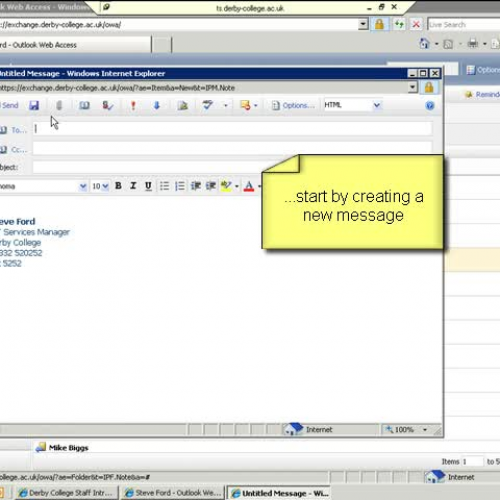Switch to Steve Ford - Outlook We... taskbar item
500x500 pixels.
(x=173, y=493)
